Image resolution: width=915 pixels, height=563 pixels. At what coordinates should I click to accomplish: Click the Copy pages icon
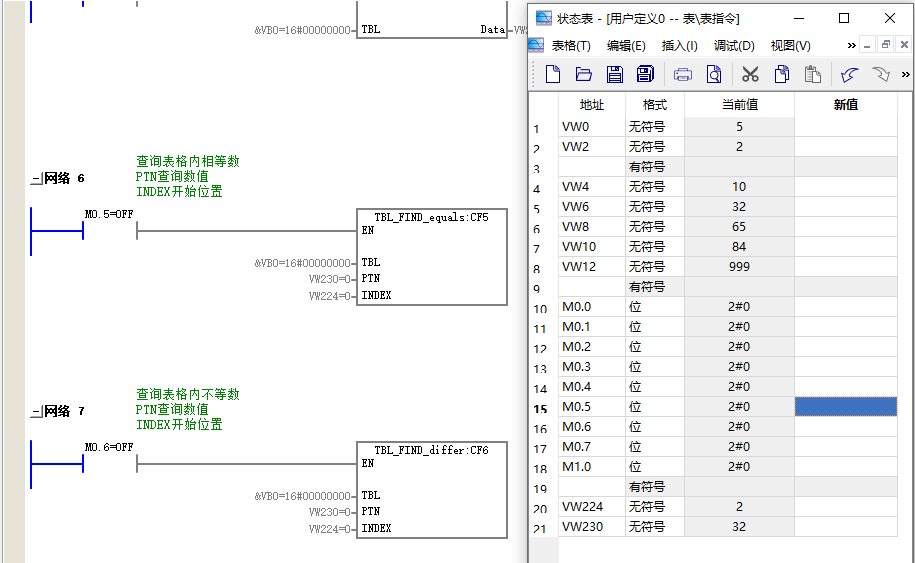click(x=782, y=75)
